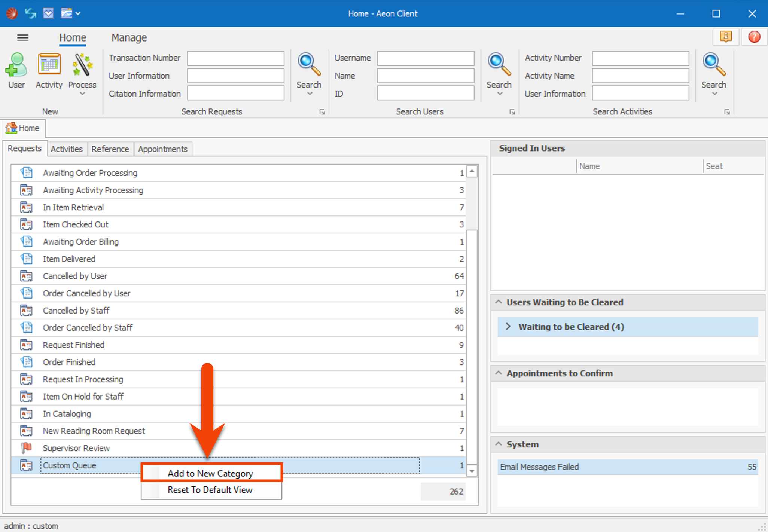768x532 pixels.
Task: Expand the Waiting to be Cleared (4) group
Action: [x=508, y=327]
